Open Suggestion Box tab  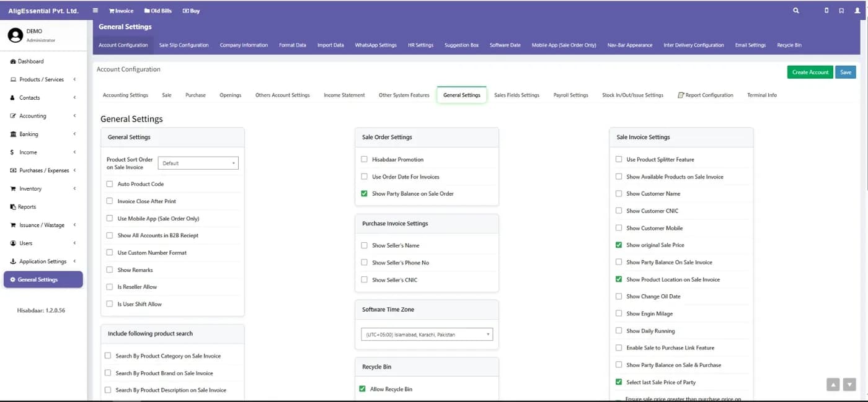click(x=461, y=45)
